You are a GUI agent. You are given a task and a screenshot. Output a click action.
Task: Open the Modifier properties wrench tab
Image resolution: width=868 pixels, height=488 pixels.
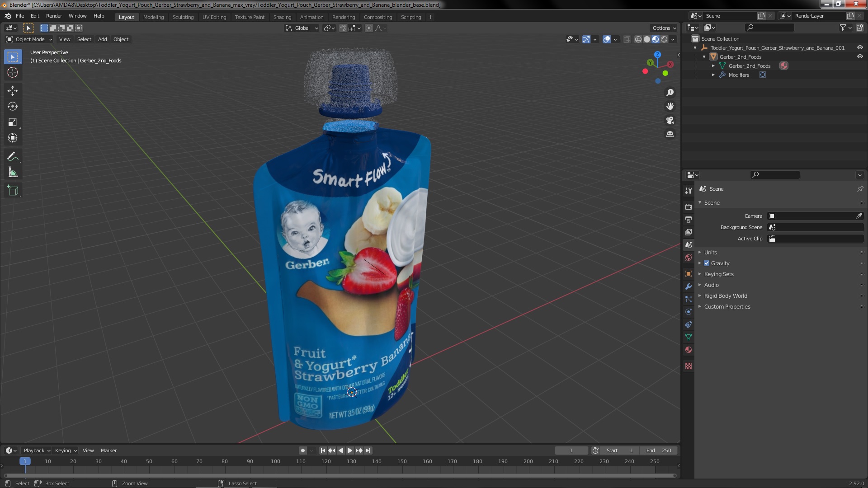[x=689, y=286]
